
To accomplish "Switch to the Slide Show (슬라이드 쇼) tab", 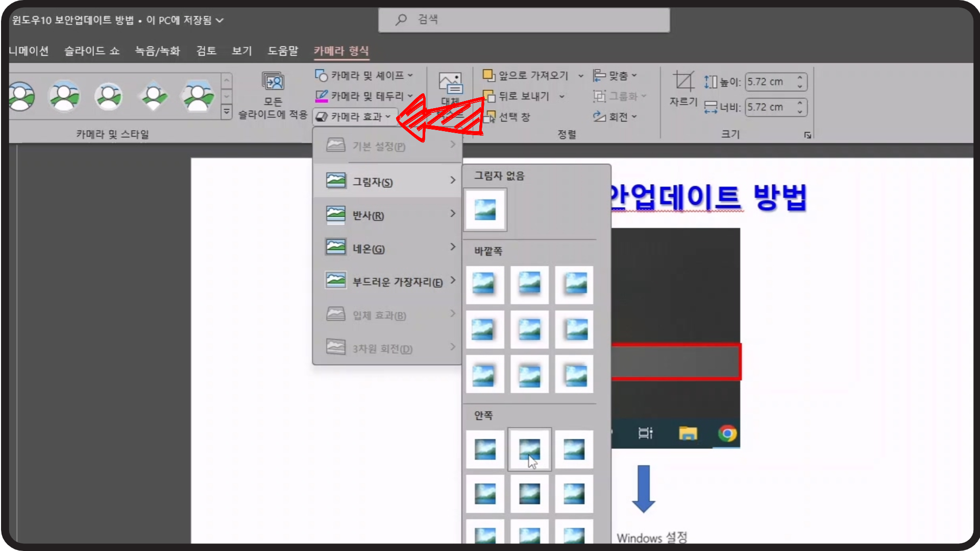I will click(92, 51).
